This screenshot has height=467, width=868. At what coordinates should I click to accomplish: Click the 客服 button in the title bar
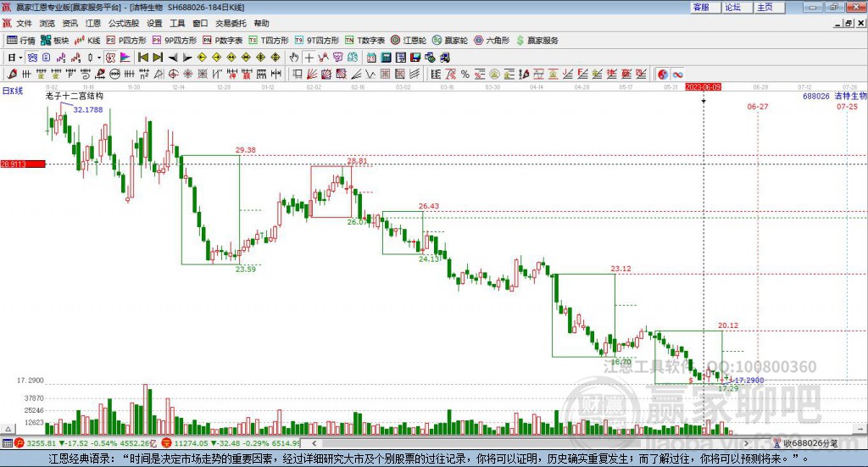coord(705,7)
